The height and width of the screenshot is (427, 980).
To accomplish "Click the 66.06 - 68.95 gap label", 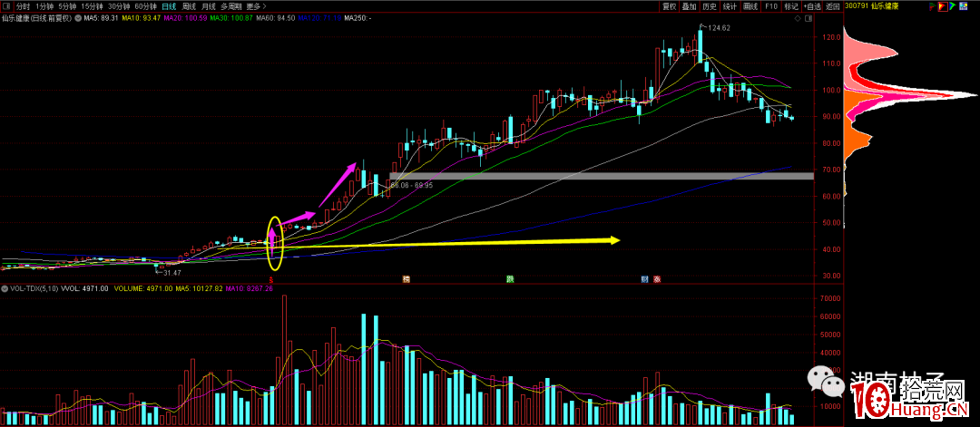I will [413, 186].
